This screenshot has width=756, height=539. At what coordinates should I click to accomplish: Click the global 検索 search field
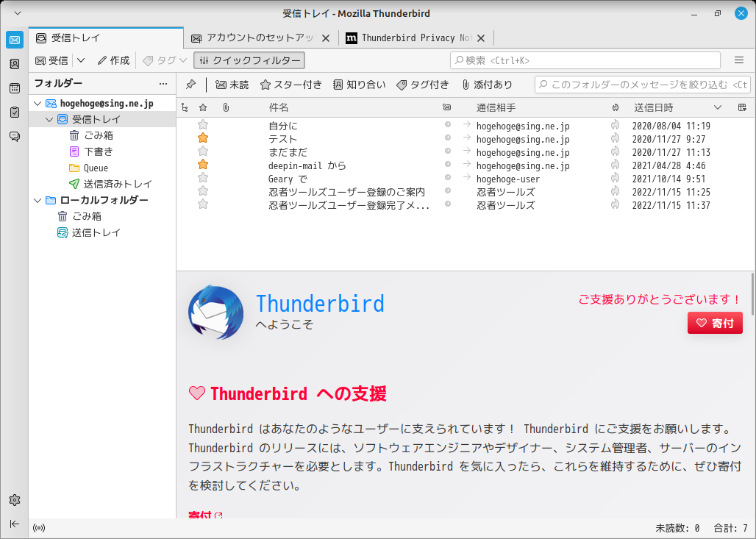coord(585,60)
